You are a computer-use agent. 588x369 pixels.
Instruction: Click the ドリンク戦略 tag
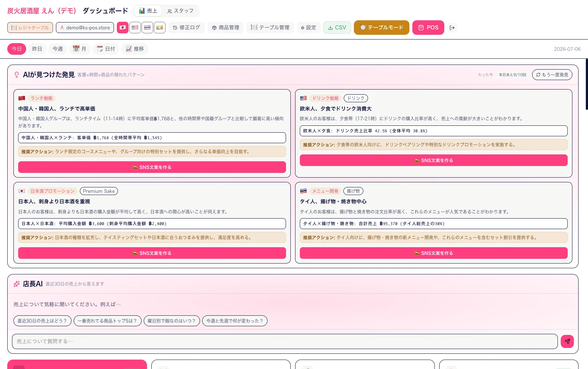tap(326, 98)
